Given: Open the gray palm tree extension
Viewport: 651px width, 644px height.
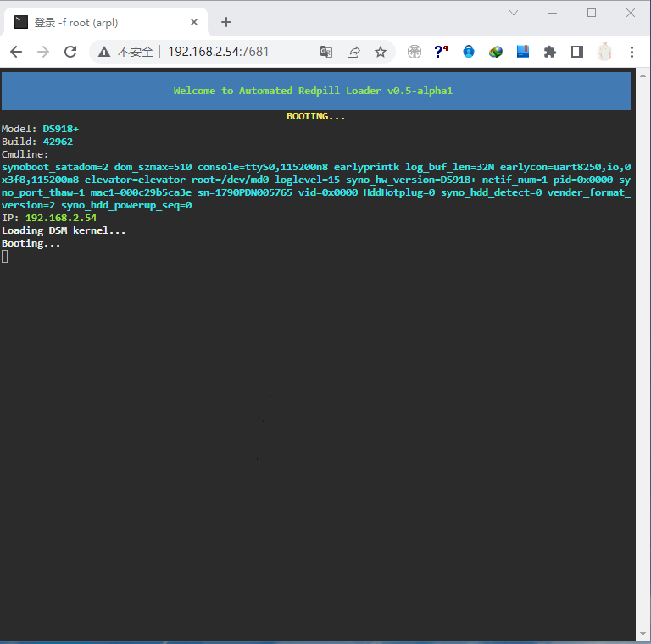Looking at the screenshot, I should coord(414,52).
